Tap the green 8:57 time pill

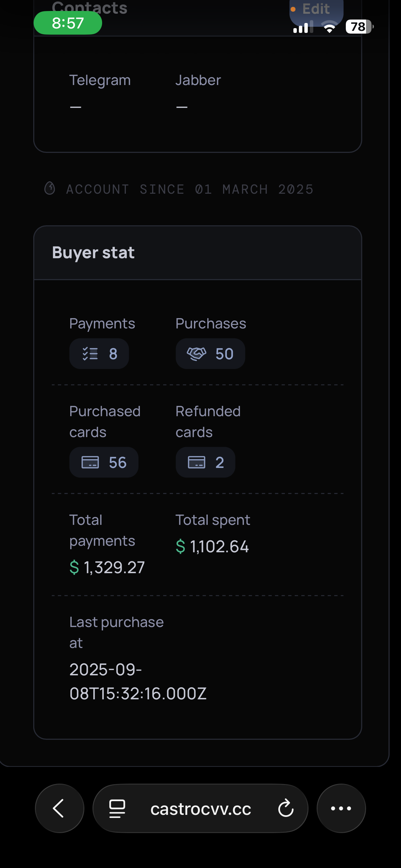[68, 23]
